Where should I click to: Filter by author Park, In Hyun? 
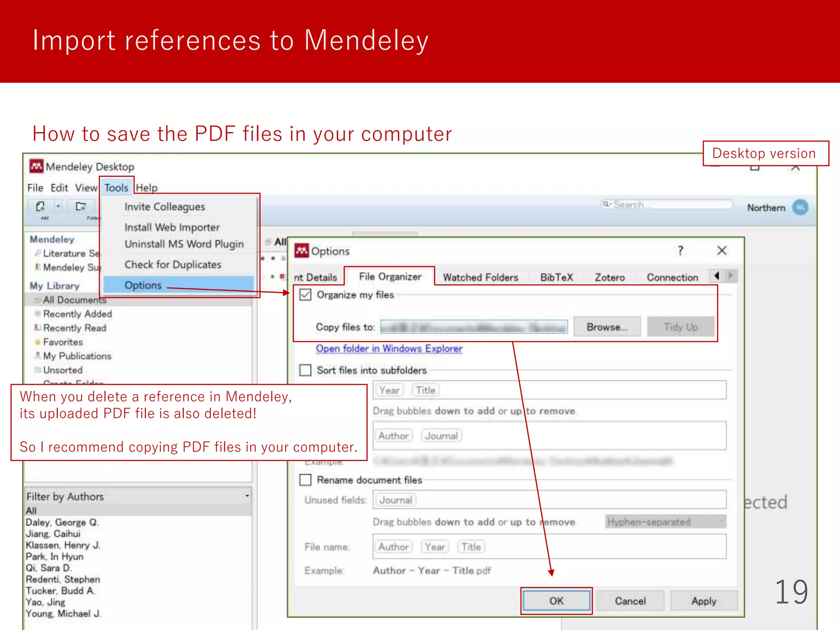click(55, 557)
